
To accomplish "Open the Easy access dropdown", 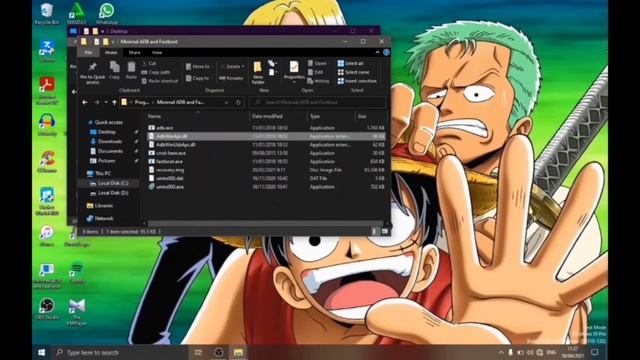I will point(272,72).
